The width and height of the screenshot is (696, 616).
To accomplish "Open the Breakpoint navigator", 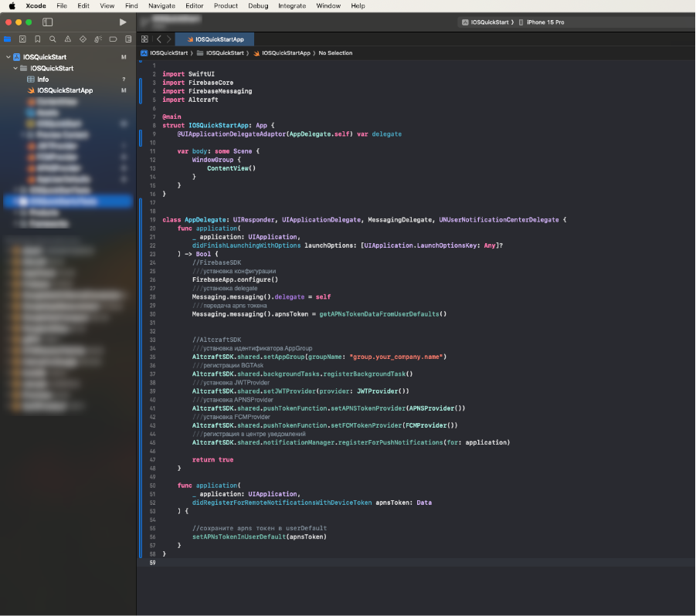I will pos(113,39).
